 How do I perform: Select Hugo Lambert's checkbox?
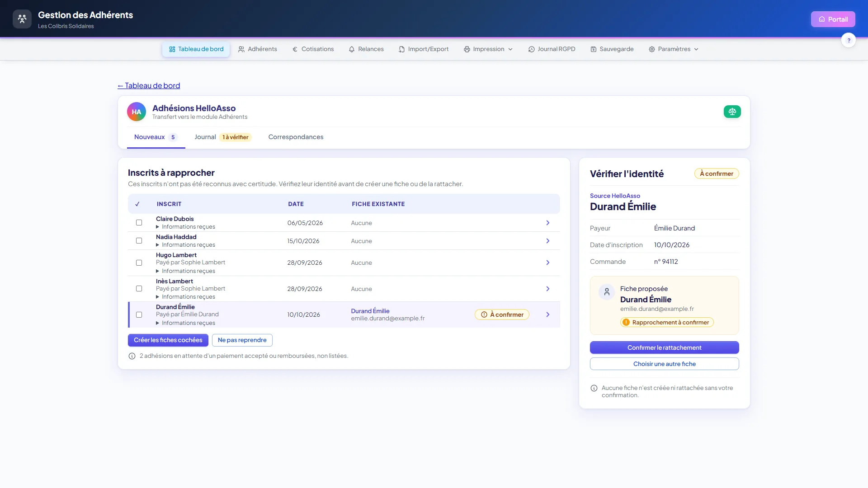coord(139,263)
